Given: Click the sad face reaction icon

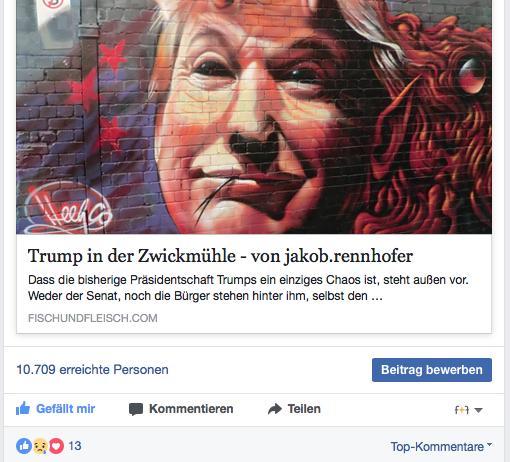Looking at the screenshot, I should pyautogui.click(x=40, y=446).
